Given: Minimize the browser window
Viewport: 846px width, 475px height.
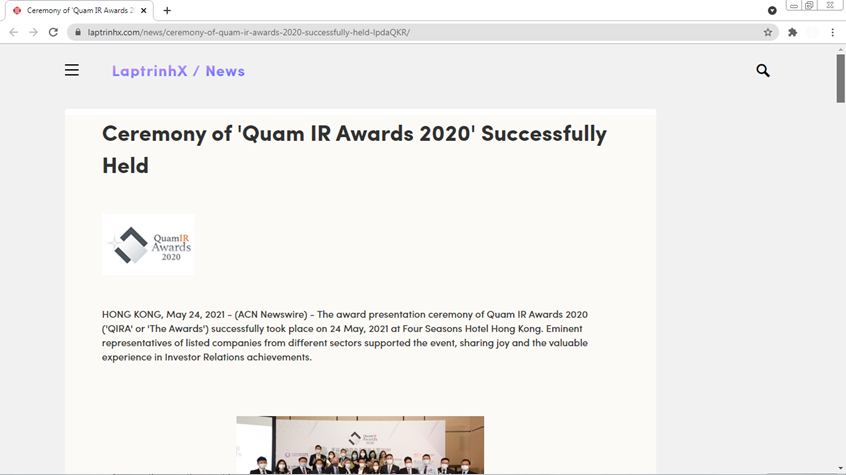Looking at the screenshot, I should [794, 5].
